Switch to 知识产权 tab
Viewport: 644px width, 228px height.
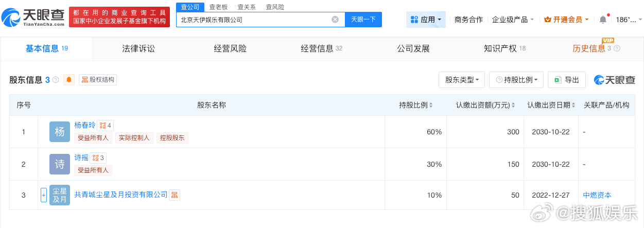click(x=504, y=48)
